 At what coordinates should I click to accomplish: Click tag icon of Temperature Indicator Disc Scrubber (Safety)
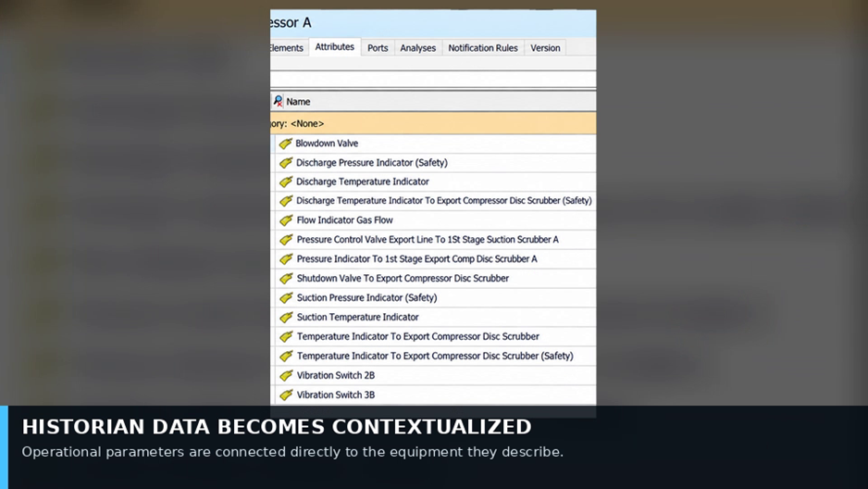pyautogui.click(x=286, y=356)
